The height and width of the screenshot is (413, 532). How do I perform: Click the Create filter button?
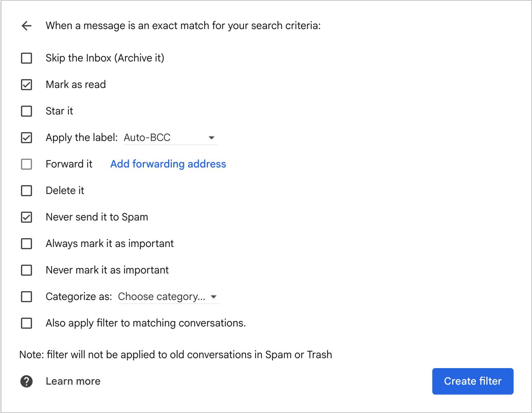coord(472,381)
